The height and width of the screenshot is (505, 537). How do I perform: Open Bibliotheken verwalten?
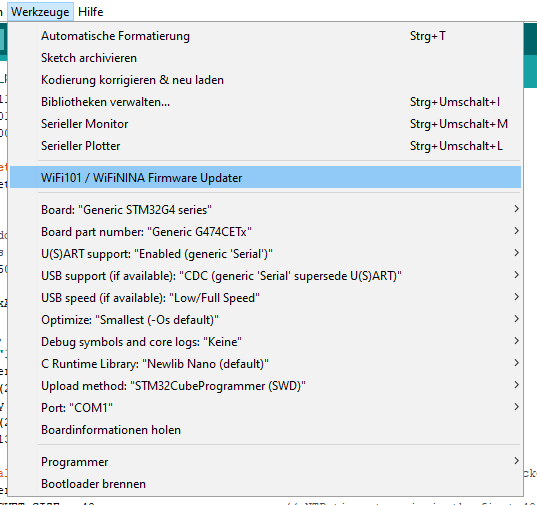(265, 102)
